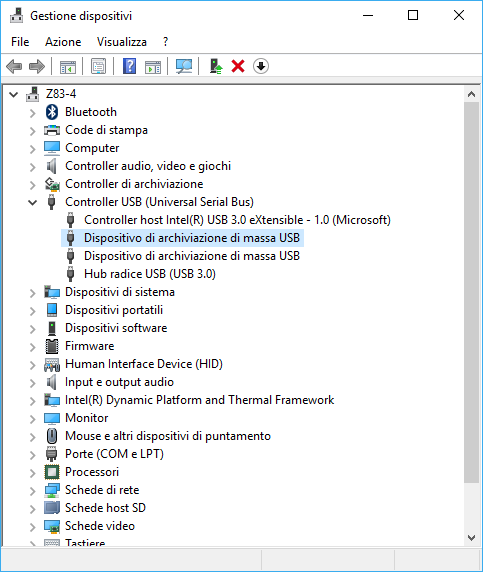This screenshot has width=483, height=572.
Task: Collapse the Controller USB category
Action: [x=32, y=202]
